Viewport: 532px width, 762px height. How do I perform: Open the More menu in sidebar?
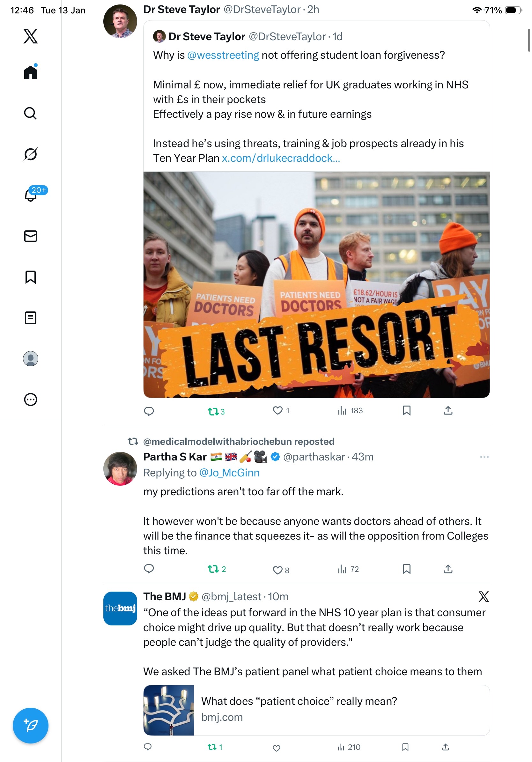tap(31, 399)
